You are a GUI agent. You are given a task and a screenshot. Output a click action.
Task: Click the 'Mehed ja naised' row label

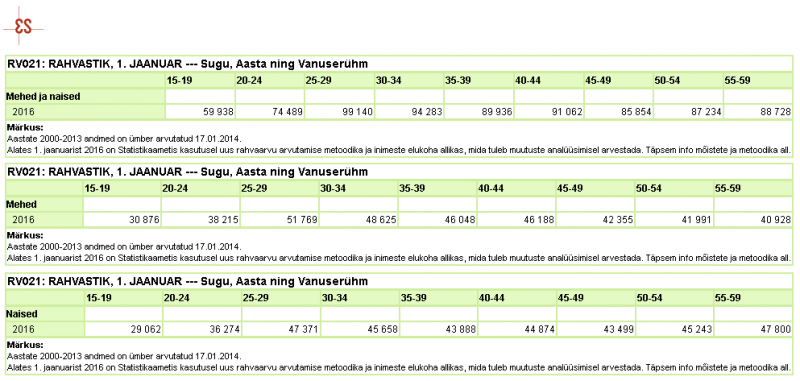click(43, 96)
